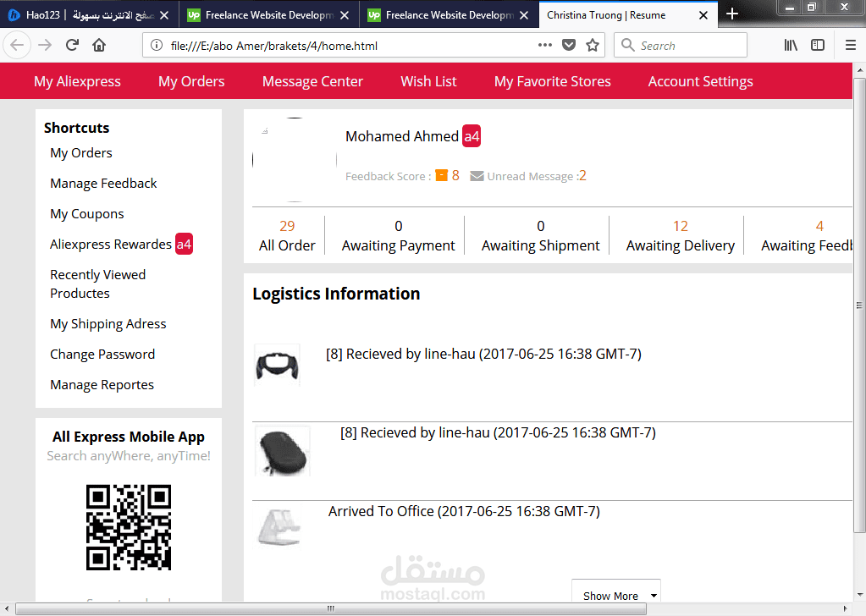Screen dimensions: 866x616
Task: Open My Orders in the red navbar
Action: coord(191,81)
